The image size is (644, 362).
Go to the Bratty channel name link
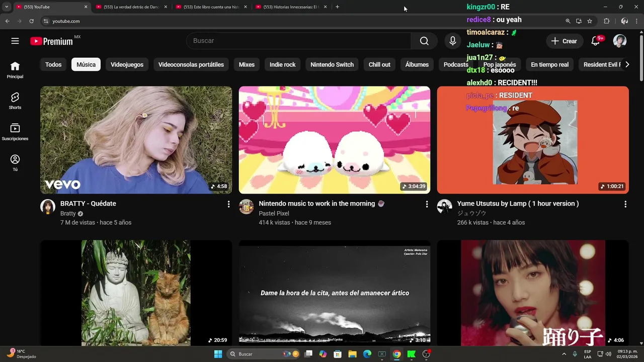[x=68, y=214]
